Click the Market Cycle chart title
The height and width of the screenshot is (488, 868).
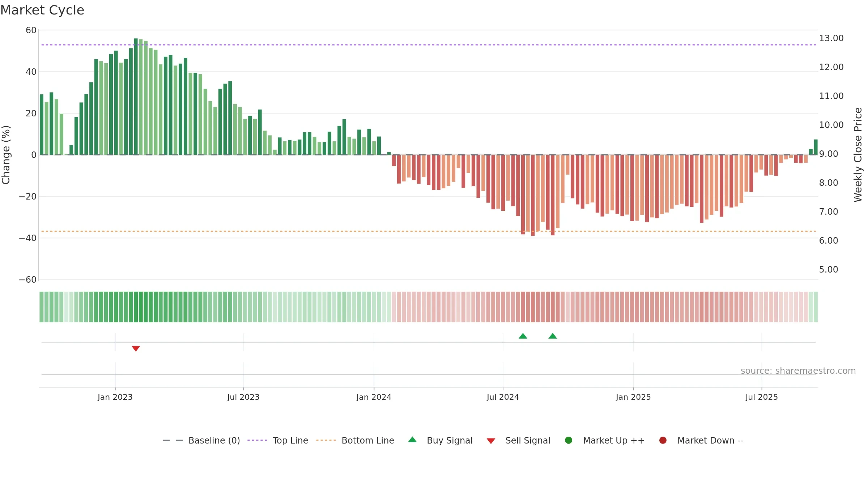pyautogui.click(x=42, y=10)
